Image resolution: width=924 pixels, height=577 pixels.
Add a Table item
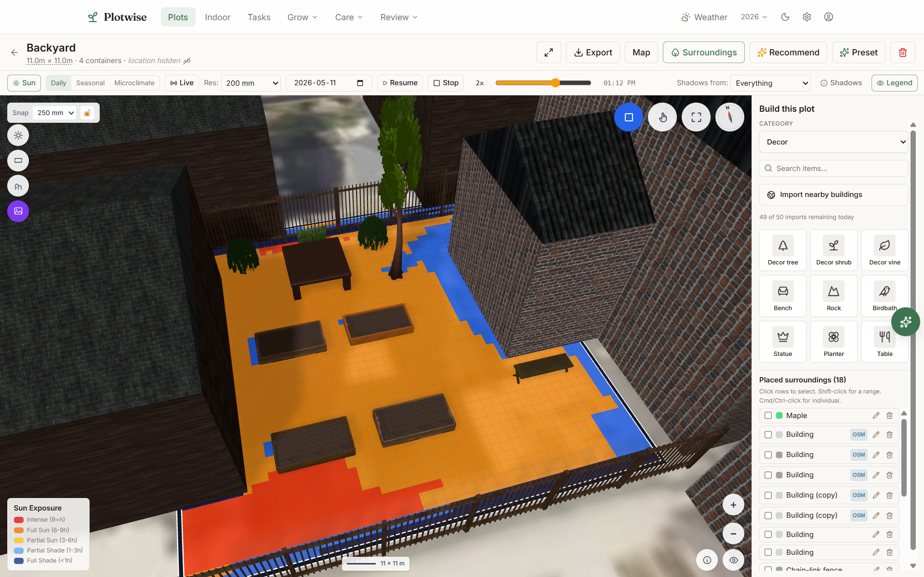point(884,341)
